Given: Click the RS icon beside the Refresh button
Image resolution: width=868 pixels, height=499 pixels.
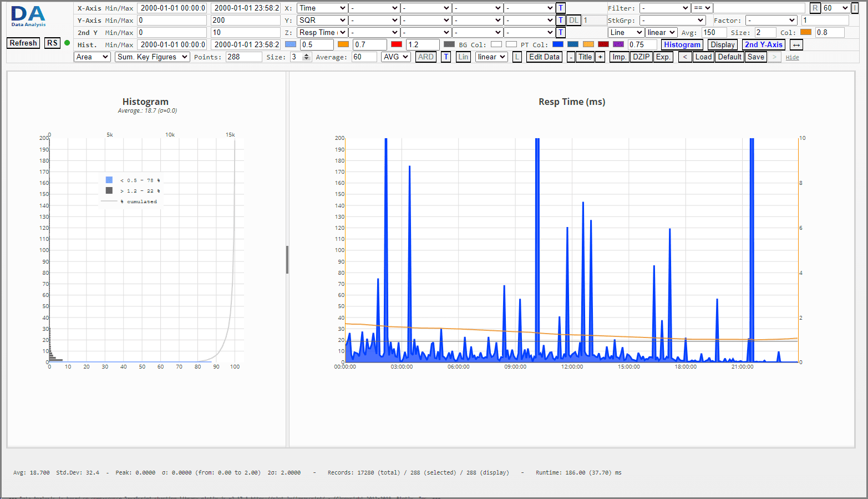Looking at the screenshot, I should click(x=52, y=43).
